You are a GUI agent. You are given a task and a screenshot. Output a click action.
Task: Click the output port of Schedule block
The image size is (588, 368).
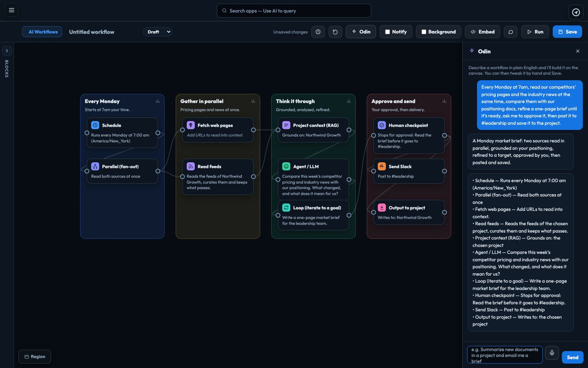point(158,133)
